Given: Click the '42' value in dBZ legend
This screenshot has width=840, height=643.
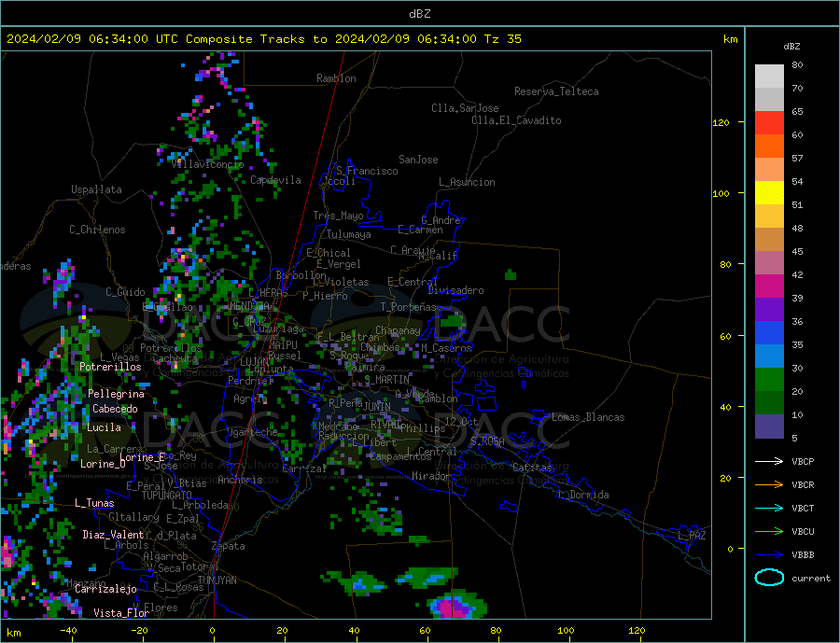Looking at the screenshot, I should click(x=797, y=275).
